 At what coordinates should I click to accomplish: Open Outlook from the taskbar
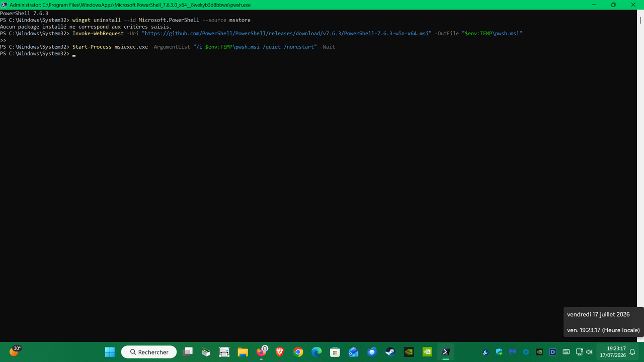[x=353, y=352]
